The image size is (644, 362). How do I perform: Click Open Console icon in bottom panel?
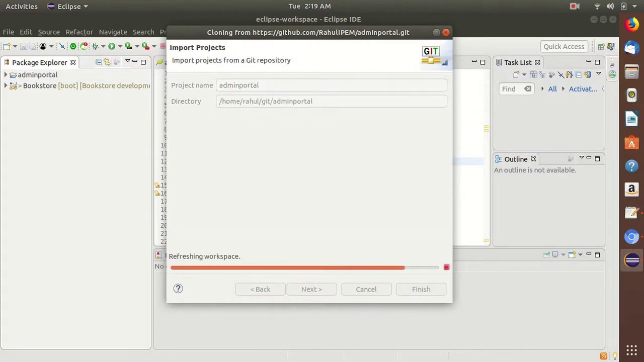tap(572, 254)
